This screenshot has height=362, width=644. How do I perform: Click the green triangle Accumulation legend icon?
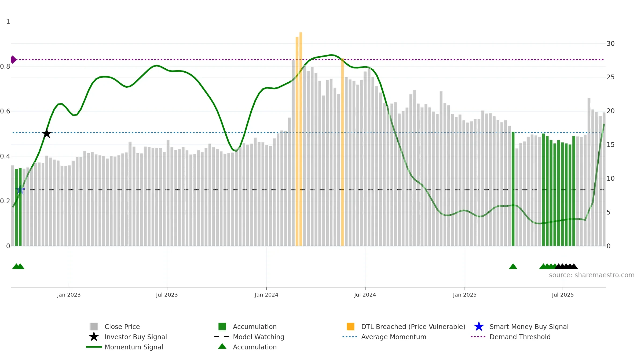(x=222, y=346)
